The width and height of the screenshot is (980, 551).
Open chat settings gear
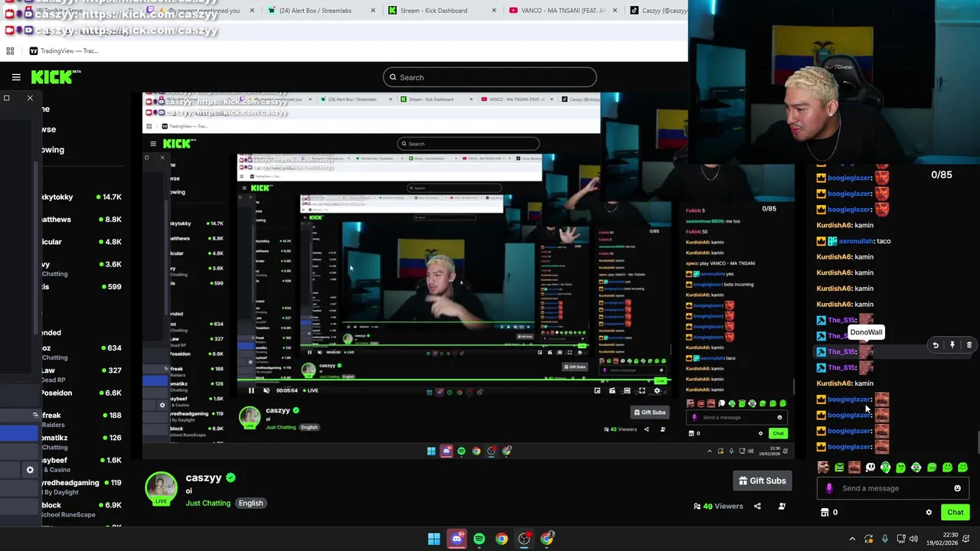(929, 513)
